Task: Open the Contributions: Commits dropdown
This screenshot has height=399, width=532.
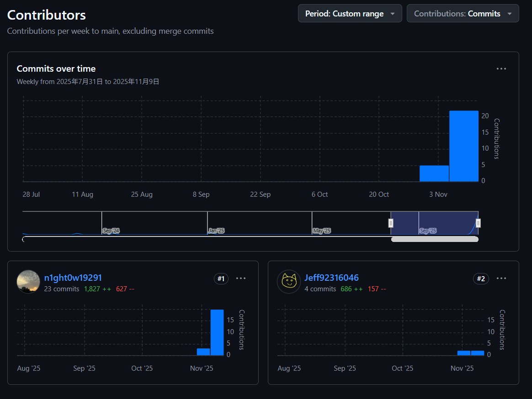Action: pyautogui.click(x=463, y=13)
